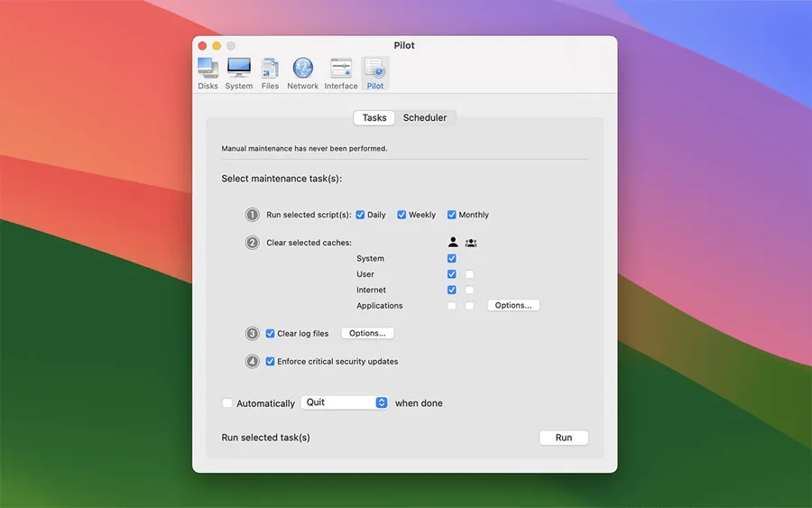
Task: Switch to the Scheduler tab
Action: (x=425, y=118)
